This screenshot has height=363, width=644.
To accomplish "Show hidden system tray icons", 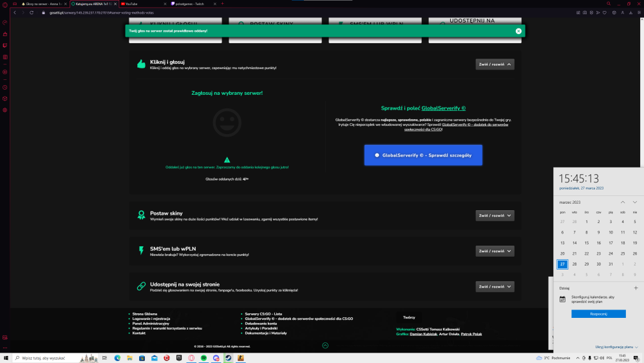I will [578, 358].
